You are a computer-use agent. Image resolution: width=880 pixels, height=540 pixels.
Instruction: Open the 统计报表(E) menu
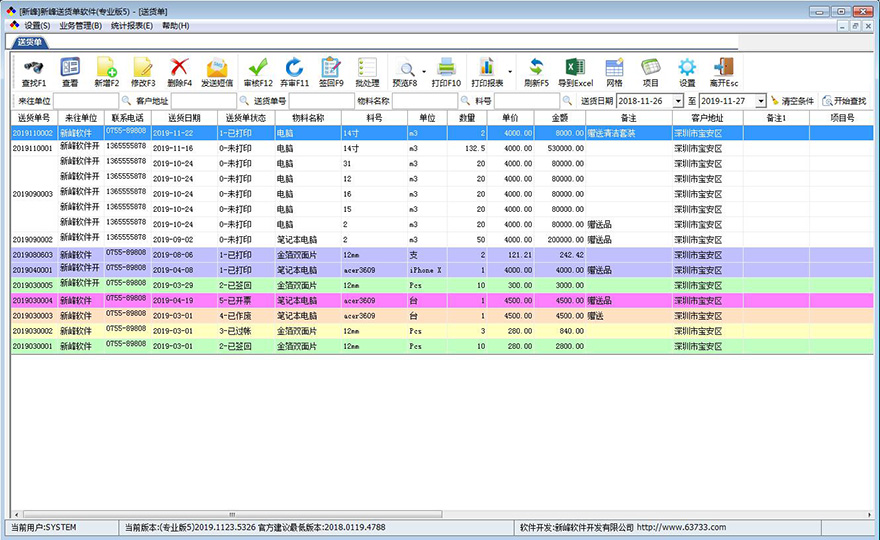pyautogui.click(x=132, y=26)
